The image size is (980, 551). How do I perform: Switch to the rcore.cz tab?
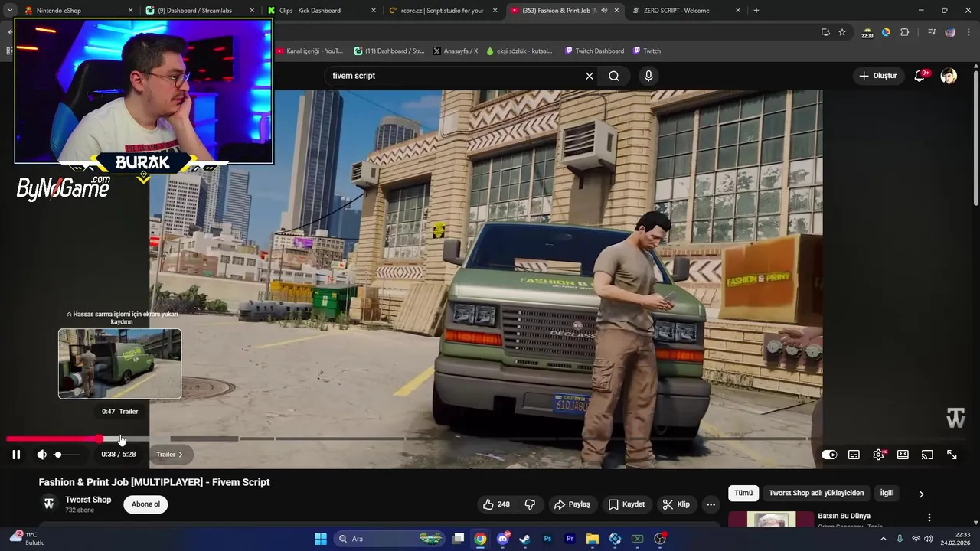click(443, 11)
